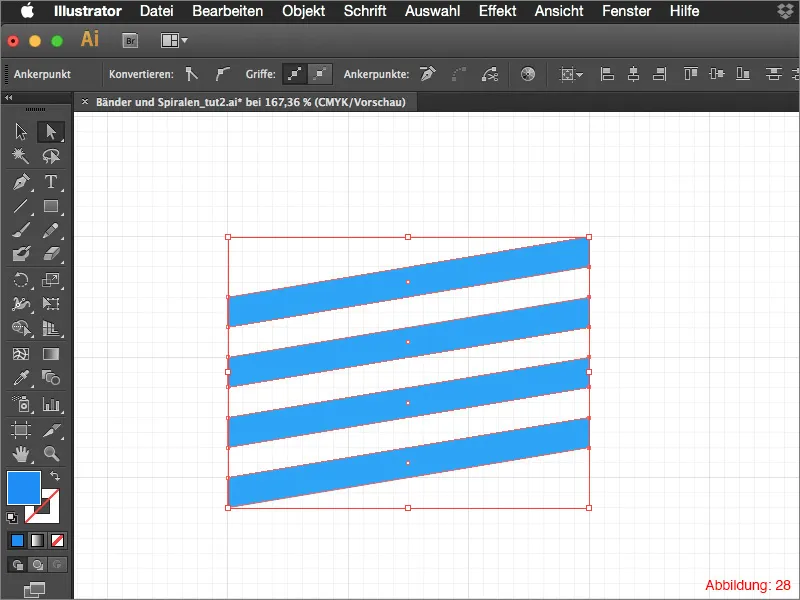Select the Pen tool
This screenshot has width=800, height=600.
tap(21, 182)
